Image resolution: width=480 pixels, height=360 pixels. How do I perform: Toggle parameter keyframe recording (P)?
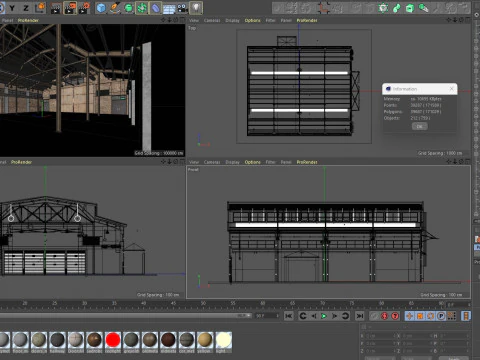pos(441,316)
